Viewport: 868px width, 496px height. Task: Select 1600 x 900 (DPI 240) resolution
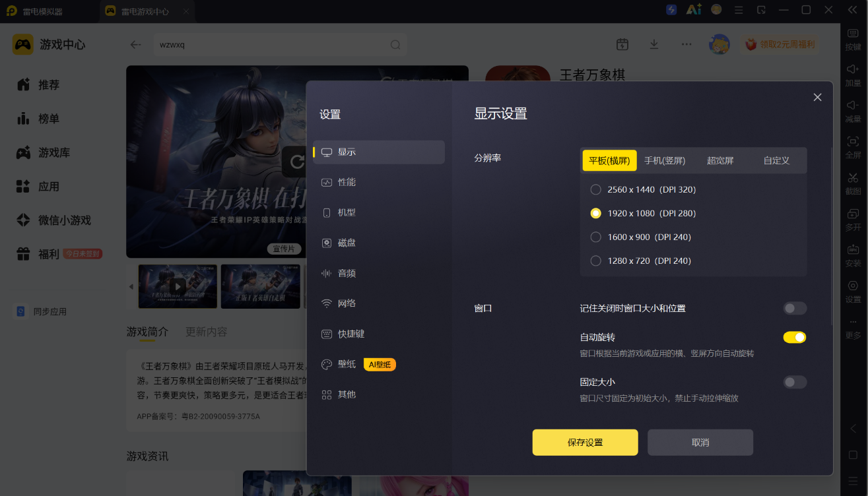(641, 237)
